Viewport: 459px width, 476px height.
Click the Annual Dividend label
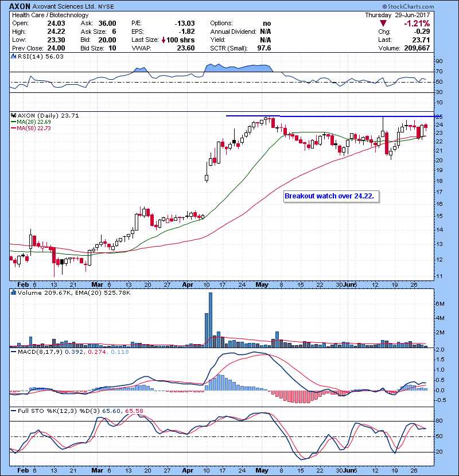click(234, 32)
